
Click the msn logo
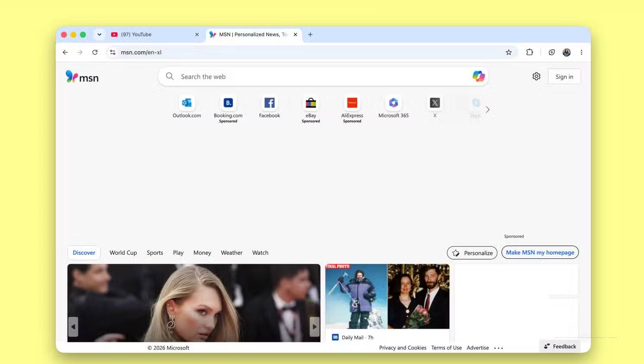(82, 77)
